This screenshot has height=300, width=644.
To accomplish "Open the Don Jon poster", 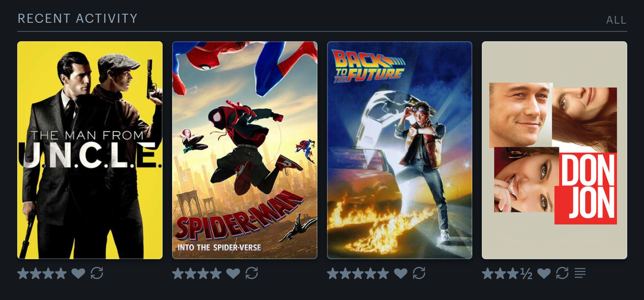I will pyautogui.click(x=555, y=150).
